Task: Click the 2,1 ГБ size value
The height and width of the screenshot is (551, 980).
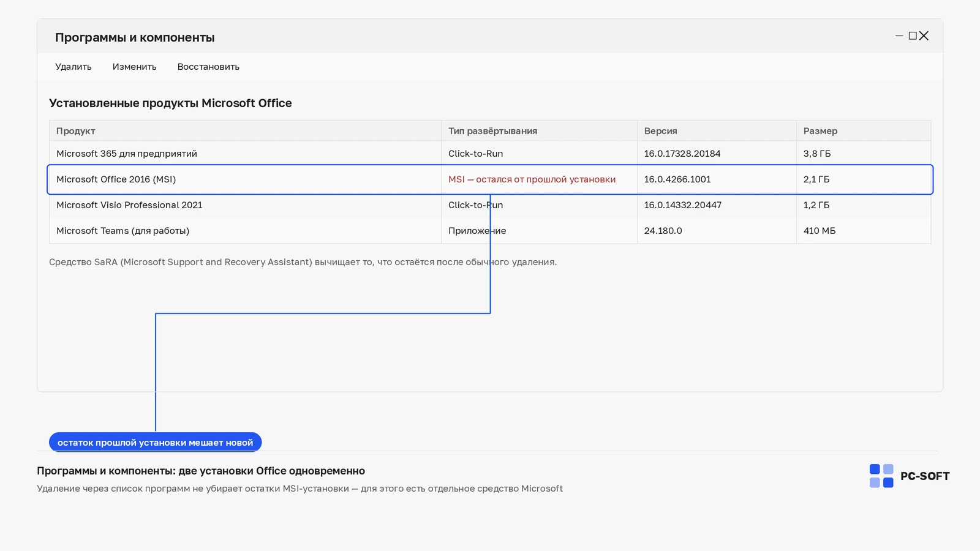Action: (x=816, y=179)
